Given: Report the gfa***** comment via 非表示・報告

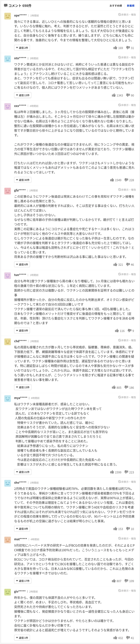Looking at the screenshot, I should [x=127, y=190].
